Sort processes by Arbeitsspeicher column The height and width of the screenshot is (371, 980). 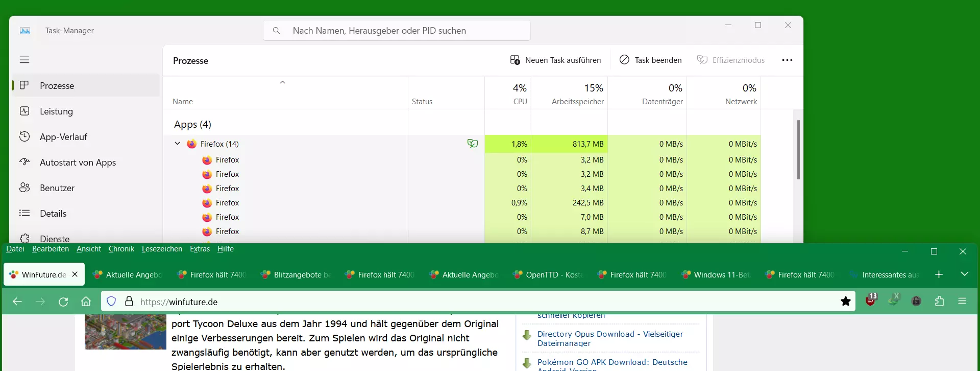[x=570, y=93]
